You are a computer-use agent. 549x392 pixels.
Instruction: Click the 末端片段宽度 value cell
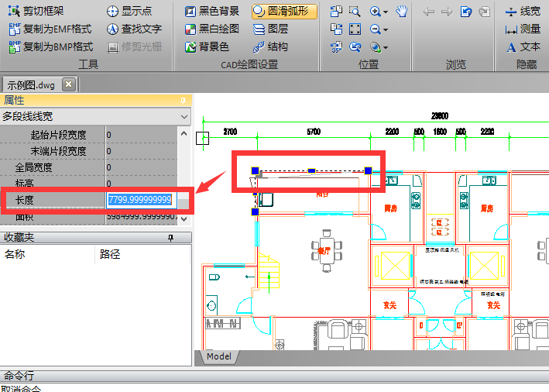click(x=141, y=151)
